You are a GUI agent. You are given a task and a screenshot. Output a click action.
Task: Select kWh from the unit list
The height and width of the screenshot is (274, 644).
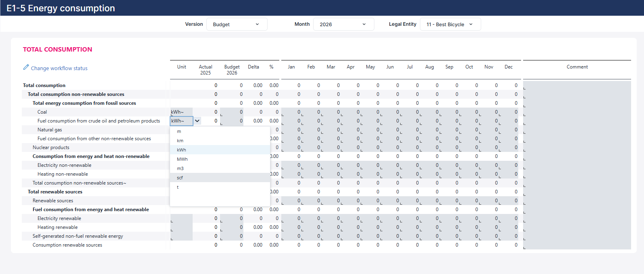pyautogui.click(x=220, y=150)
